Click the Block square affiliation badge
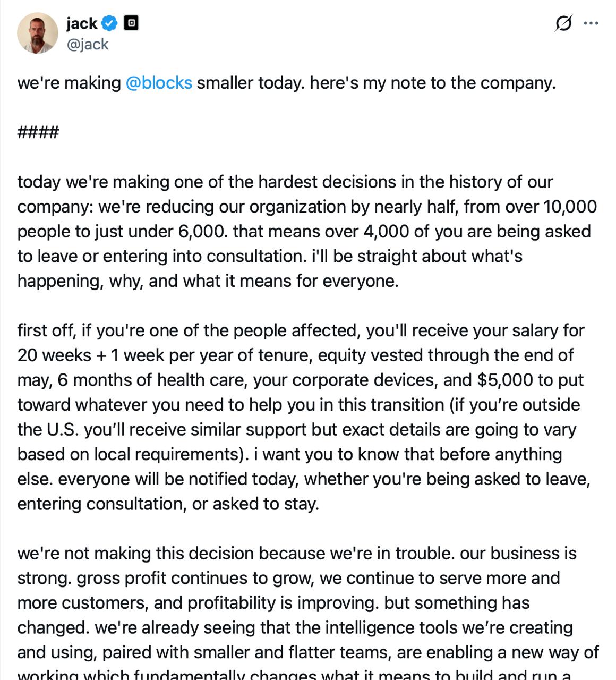The height and width of the screenshot is (680, 616). (131, 23)
